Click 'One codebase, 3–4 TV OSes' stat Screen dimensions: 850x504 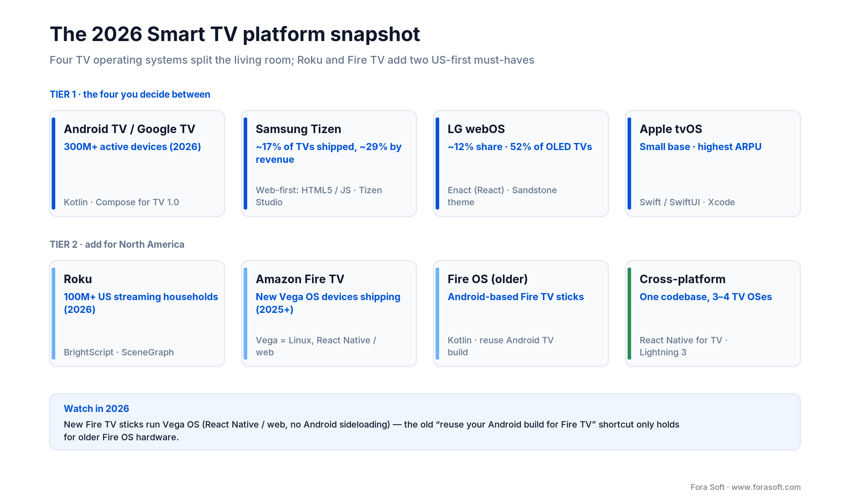point(706,297)
